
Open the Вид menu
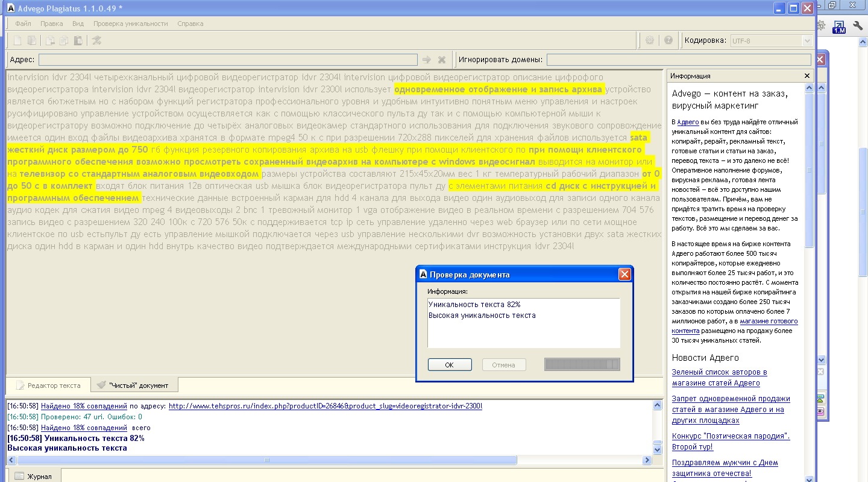(x=78, y=24)
